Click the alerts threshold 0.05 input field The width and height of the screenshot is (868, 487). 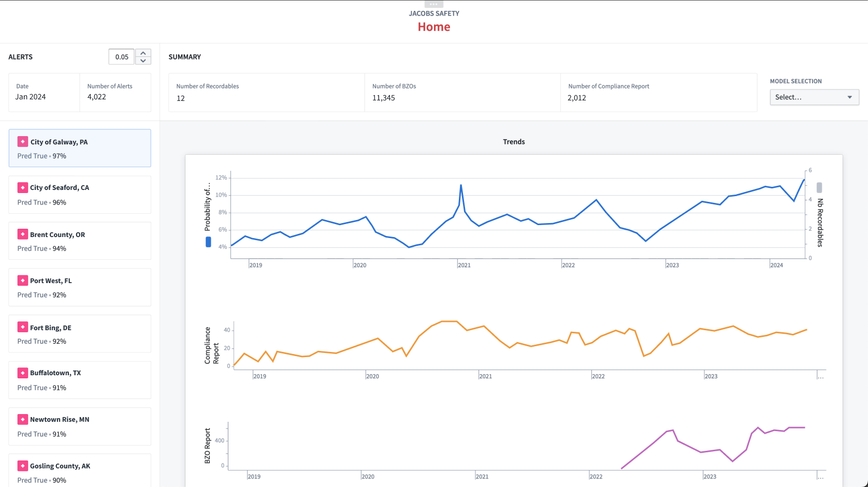[x=122, y=57]
